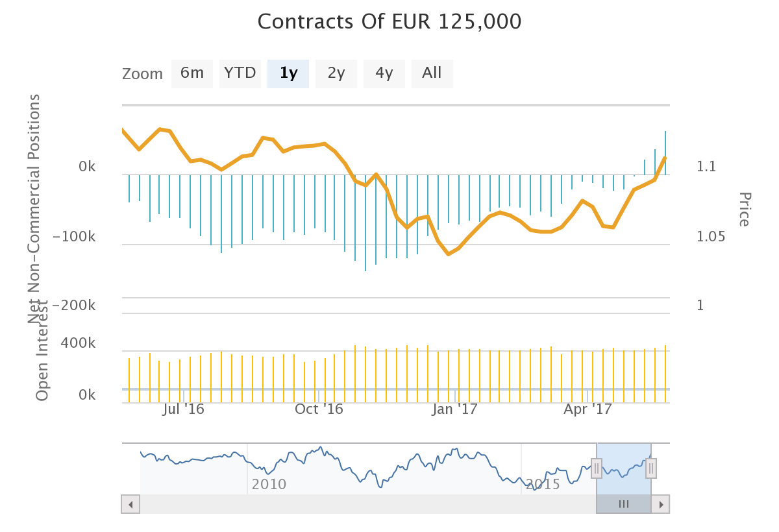
Task: Click the scrollbar right arrow button
Action: [x=661, y=504]
